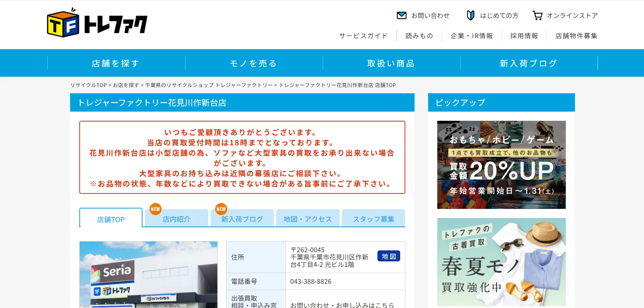Select the 店舗TOP tab
The width and height of the screenshot is (644, 308).
tap(111, 219)
